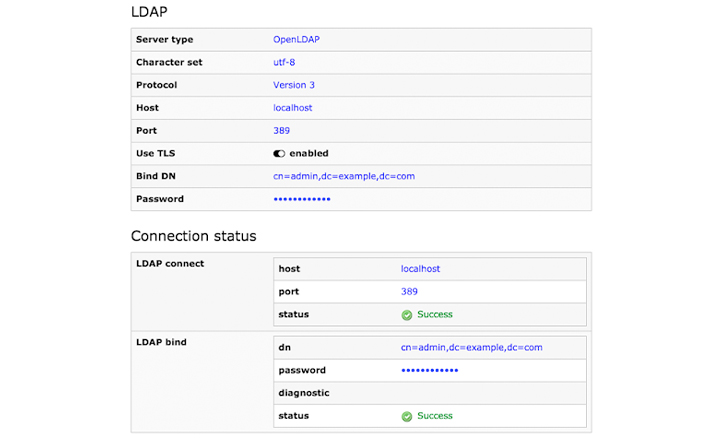Screen dimensions: 721x438
Task: Click localhost in the LDAP connect host row
Action: (420, 269)
